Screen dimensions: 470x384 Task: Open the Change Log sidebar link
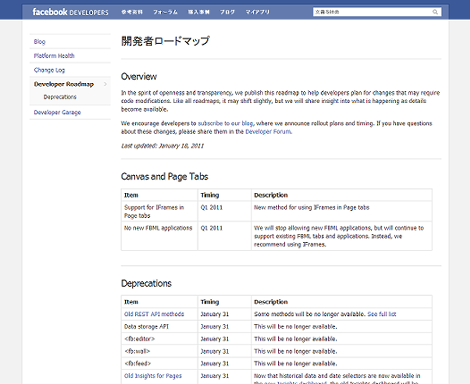(x=49, y=70)
